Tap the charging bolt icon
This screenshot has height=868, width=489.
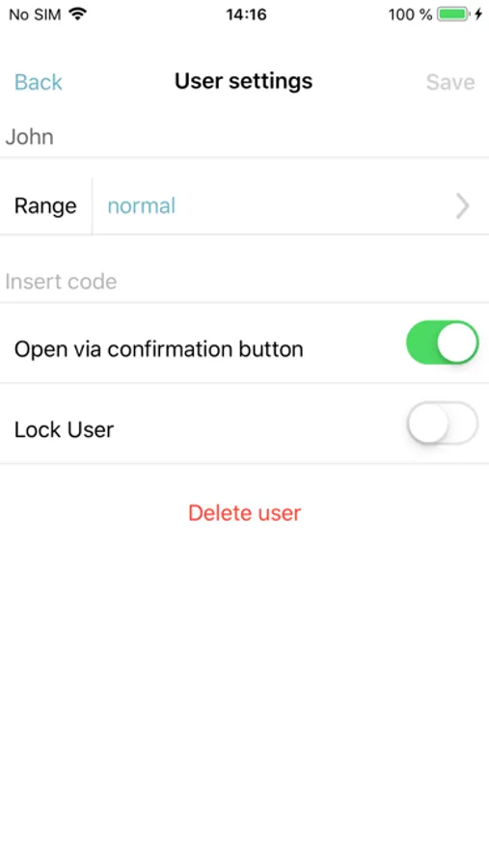(x=478, y=14)
